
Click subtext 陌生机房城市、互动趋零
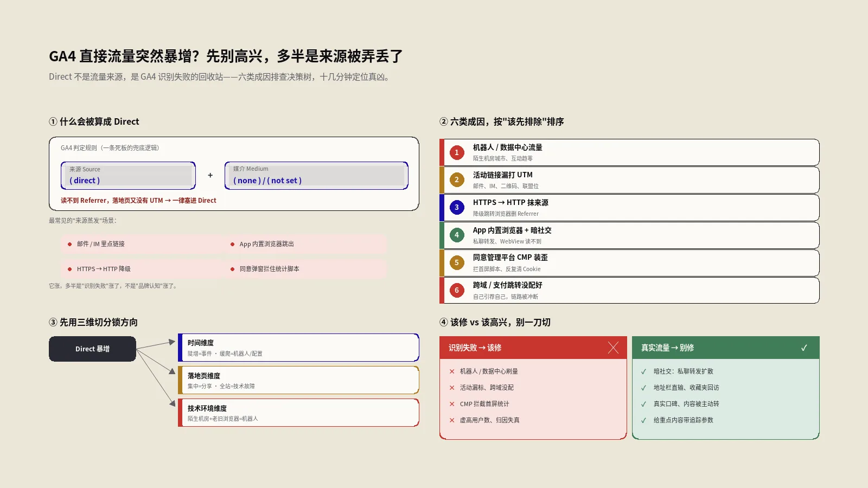click(503, 158)
